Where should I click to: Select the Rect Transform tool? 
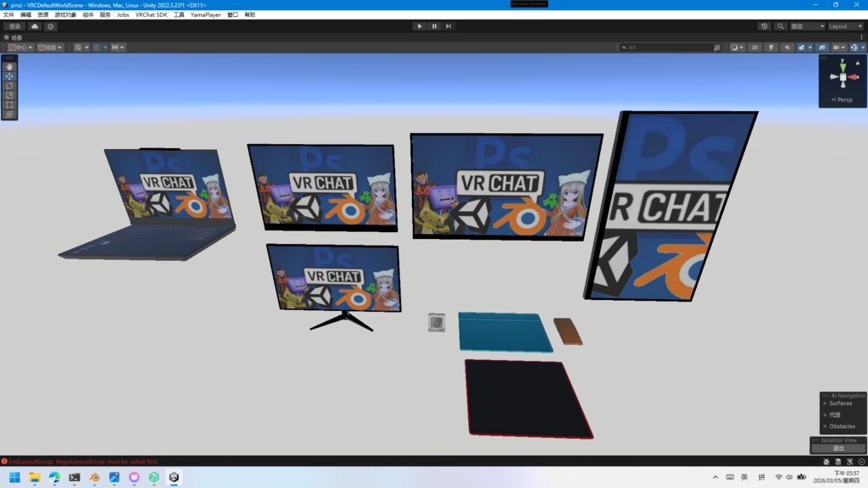click(x=9, y=104)
